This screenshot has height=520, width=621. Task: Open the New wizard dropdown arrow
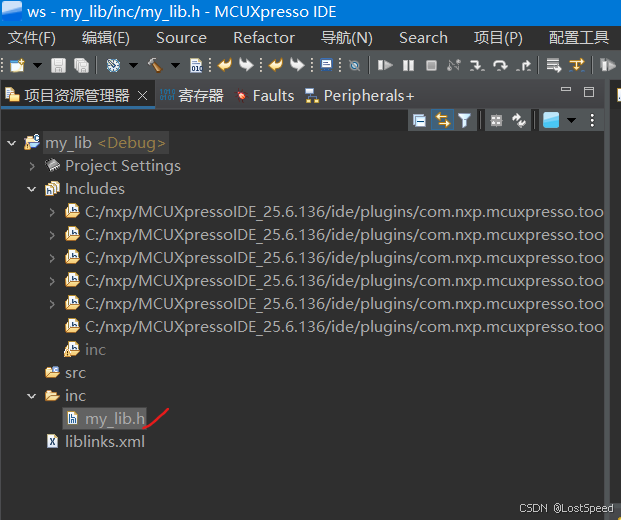pos(37,65)
